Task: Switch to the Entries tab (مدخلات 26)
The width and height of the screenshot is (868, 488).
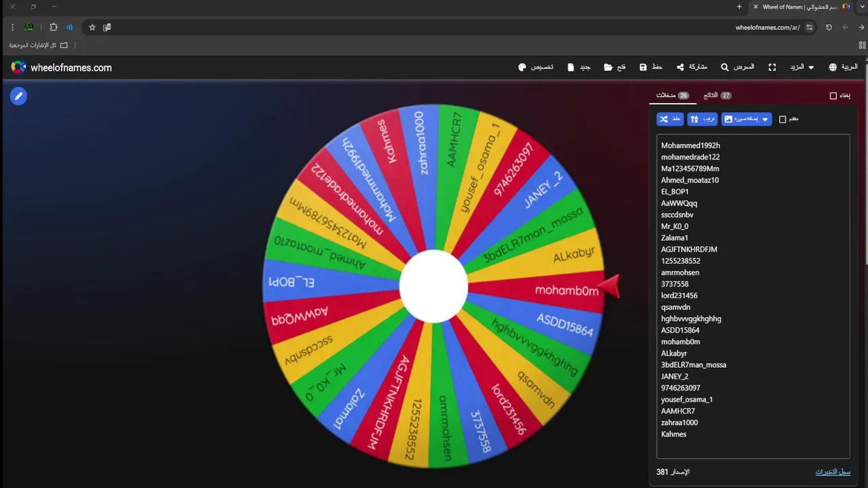Action: (x=673, y=96)
